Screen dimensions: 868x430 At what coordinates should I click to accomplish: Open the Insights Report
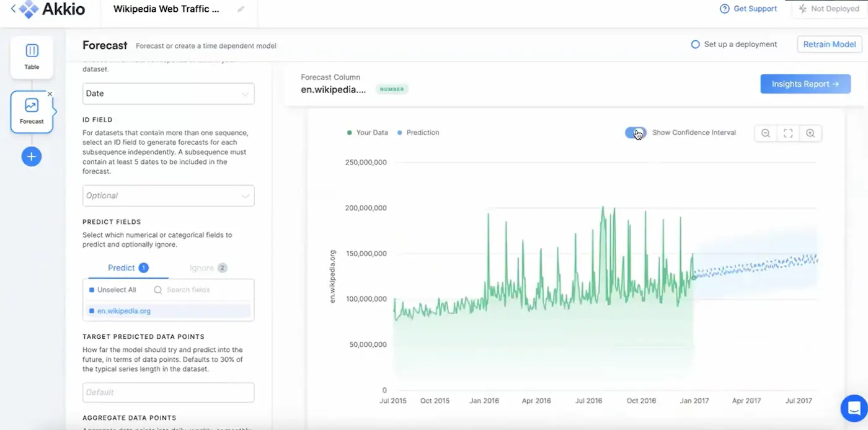tap(805, 84)
